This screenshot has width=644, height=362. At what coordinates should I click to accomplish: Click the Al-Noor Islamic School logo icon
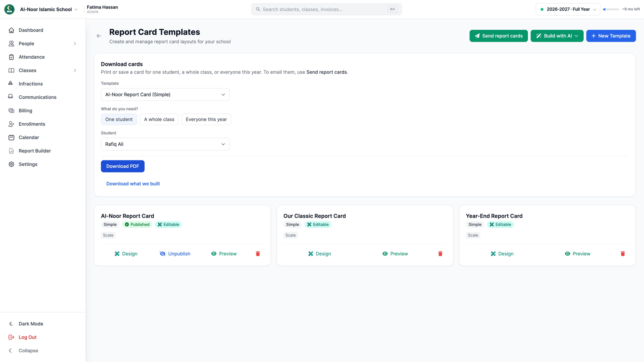[x=9, y=9]
